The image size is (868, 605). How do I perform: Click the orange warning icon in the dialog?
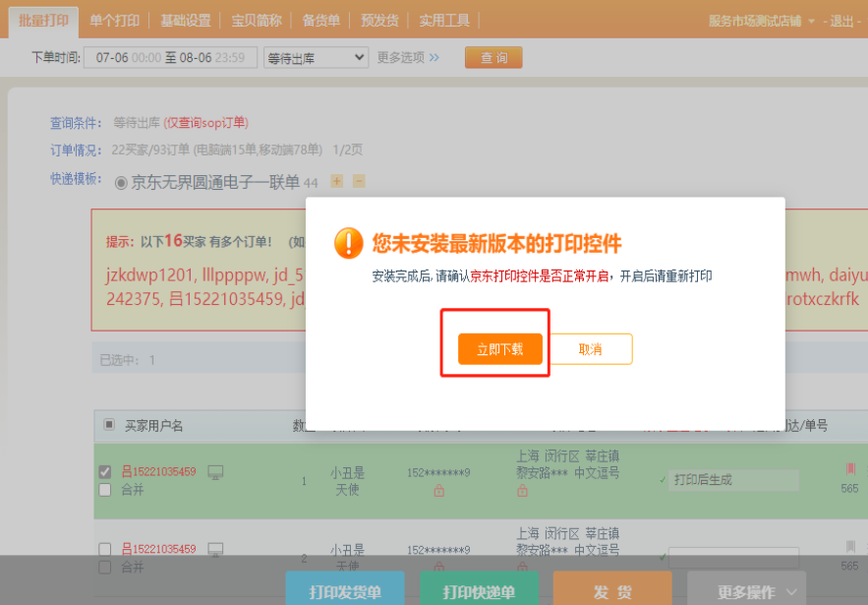[x=349, y=243]
